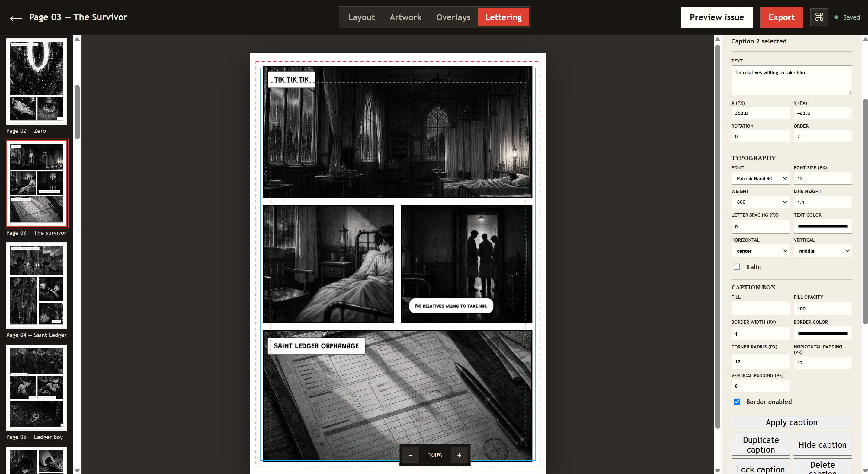Open the Weight dropdown set to 600

(760, 202)
